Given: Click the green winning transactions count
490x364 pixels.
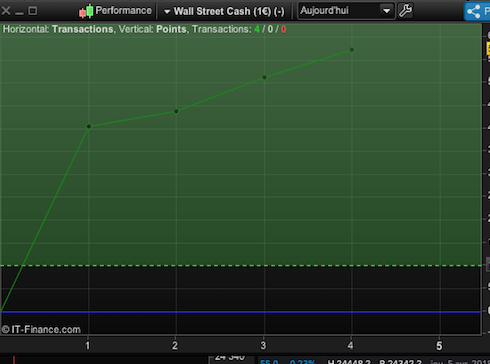Looking at the screenshot, I should pos(257,29).
